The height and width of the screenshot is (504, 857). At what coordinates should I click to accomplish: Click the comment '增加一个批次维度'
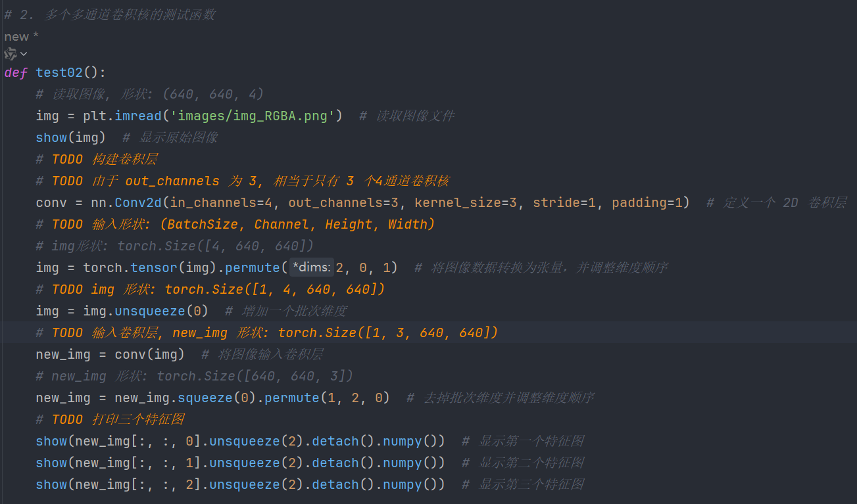click(x=286, y=311)
